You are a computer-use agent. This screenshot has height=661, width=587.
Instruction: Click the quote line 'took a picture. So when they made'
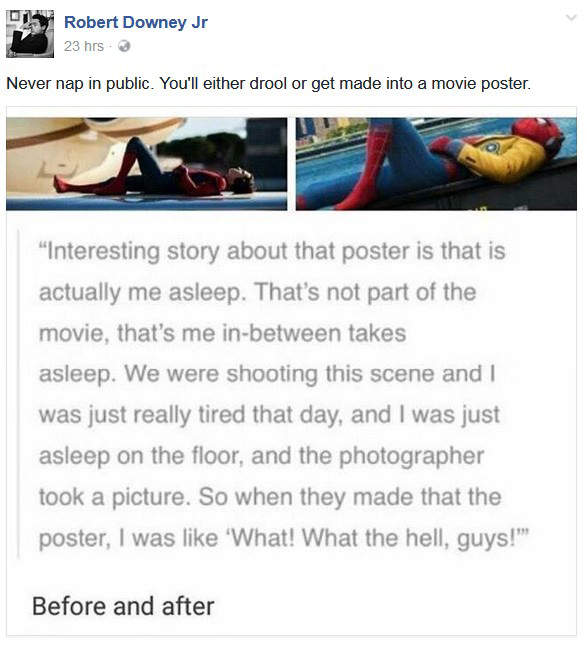[x=270, y=497]
